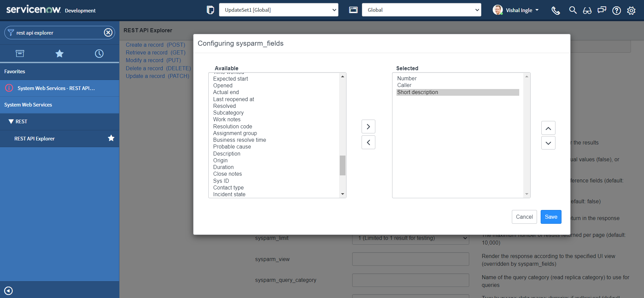Click the ServiceNow logo
The width and height of the screenshot is (644, 298).
34,9
